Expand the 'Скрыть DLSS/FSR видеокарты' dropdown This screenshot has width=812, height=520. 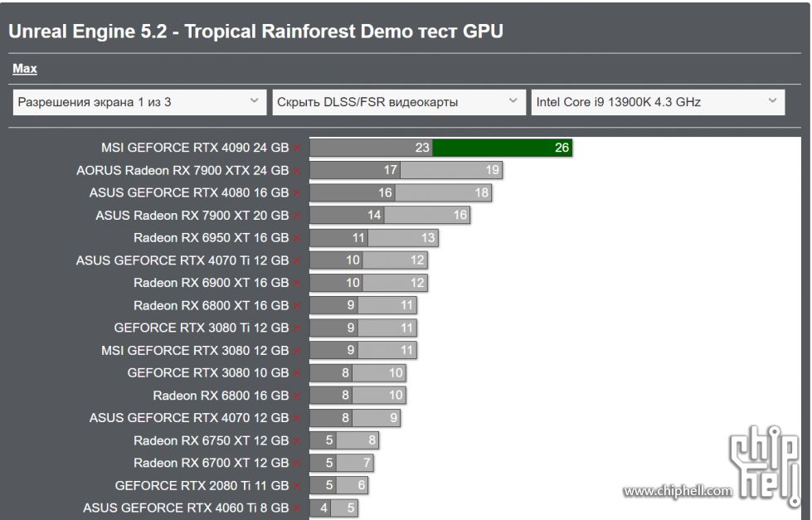click(x=399, y=102)
